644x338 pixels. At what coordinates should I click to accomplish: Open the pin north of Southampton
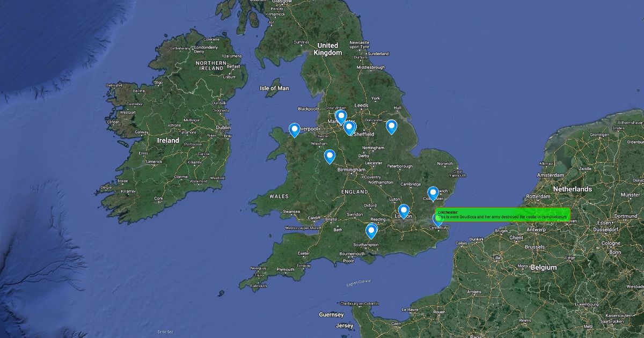click(371, 231)
